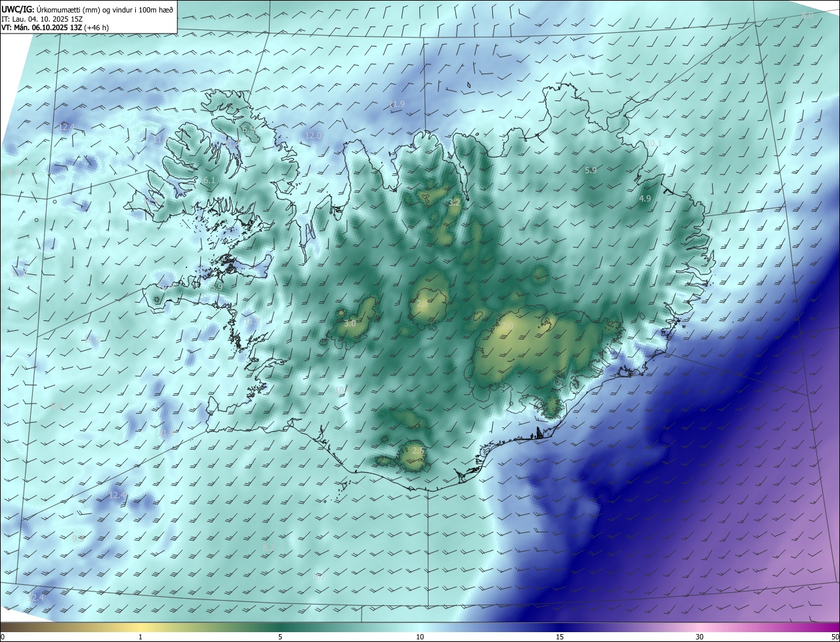The width and height of the screenshot is (840, 642).
Task: Click the '30' tick on the color scale
Action: (x=700, y=637)
